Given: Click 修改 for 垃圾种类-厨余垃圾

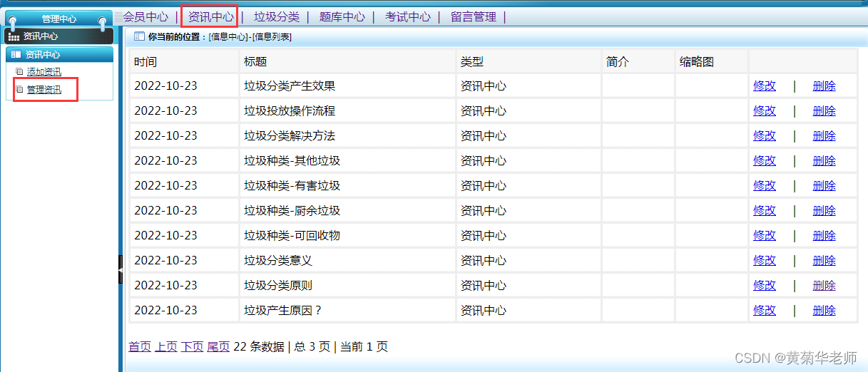Looking at the screenshot, I should pyautogui.click(x=765, y=210).
